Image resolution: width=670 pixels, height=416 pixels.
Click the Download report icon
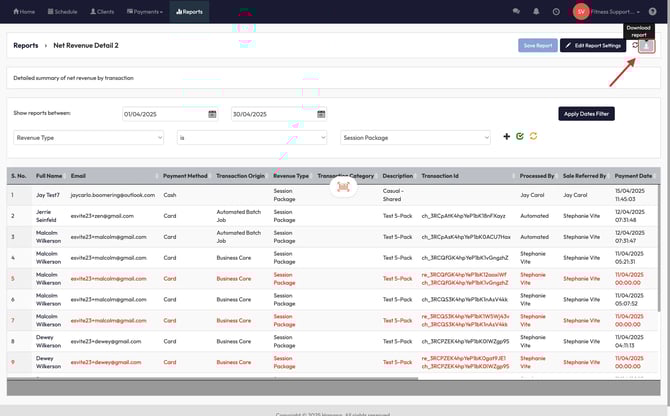647,45
